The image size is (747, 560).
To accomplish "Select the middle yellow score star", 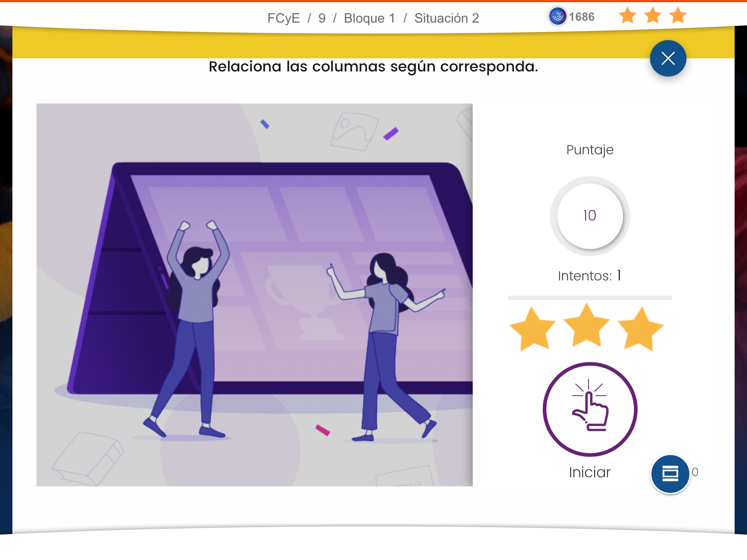I will click(587, 327).
